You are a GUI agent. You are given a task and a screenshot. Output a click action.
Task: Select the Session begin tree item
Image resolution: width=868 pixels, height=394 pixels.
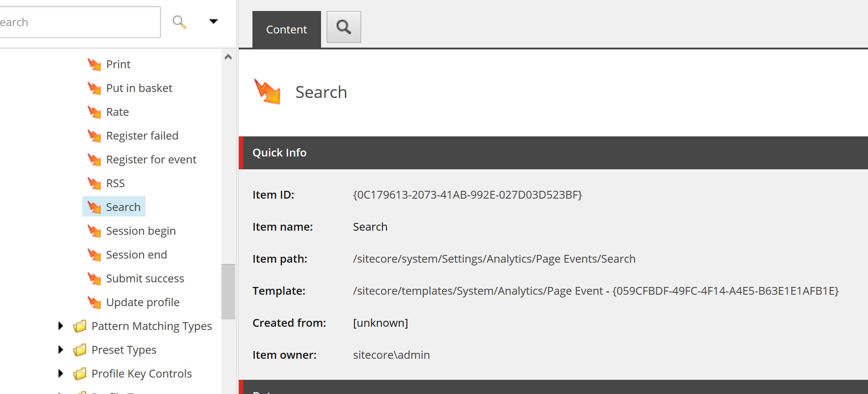coord(141,231)
